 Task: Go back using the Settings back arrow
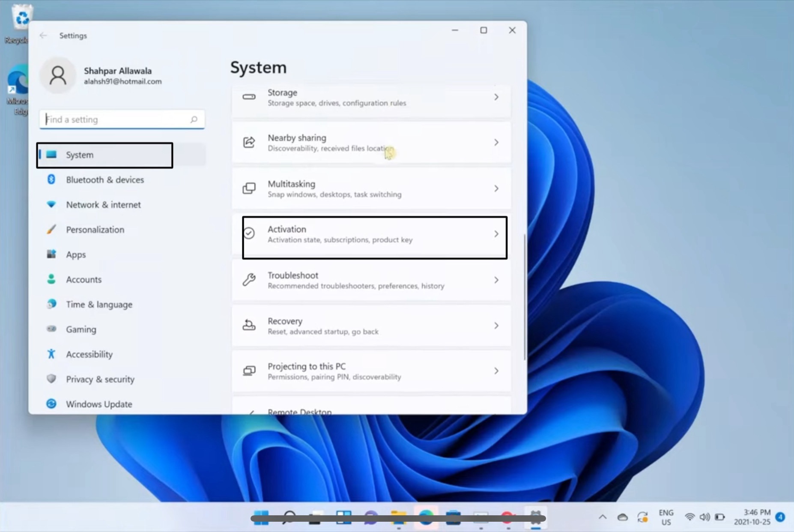click(x=43, y=36)
